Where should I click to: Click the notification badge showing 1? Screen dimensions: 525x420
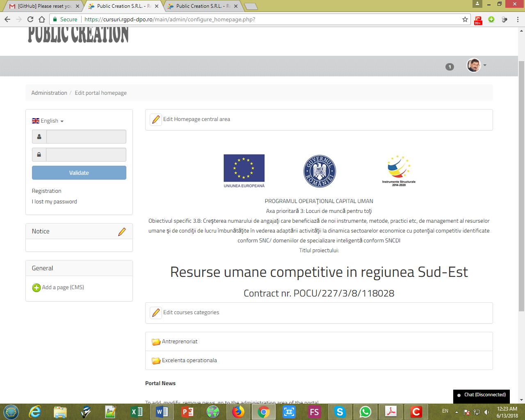tap(450, 66)
